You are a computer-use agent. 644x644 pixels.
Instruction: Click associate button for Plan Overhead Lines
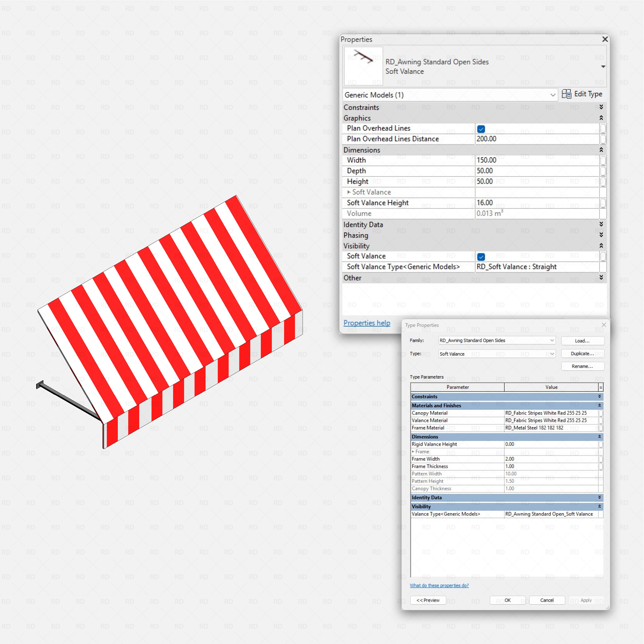[603, 128]
